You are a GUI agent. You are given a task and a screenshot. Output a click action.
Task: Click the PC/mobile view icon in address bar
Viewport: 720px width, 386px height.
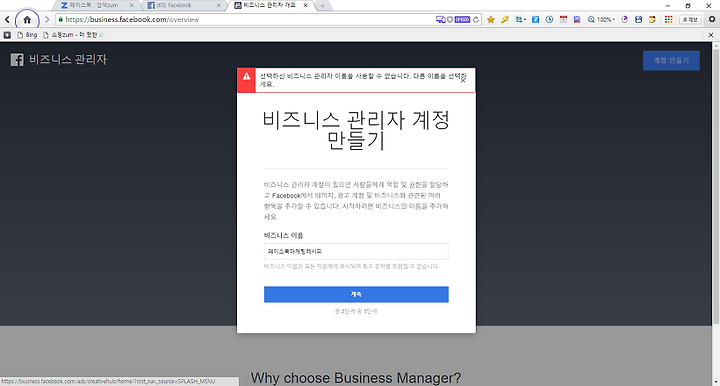440,19
